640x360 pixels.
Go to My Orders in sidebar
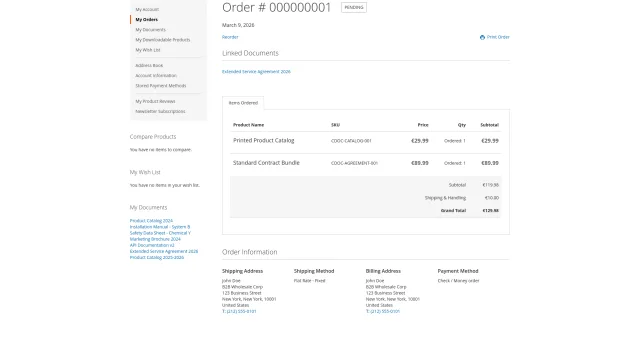[147, 20]
